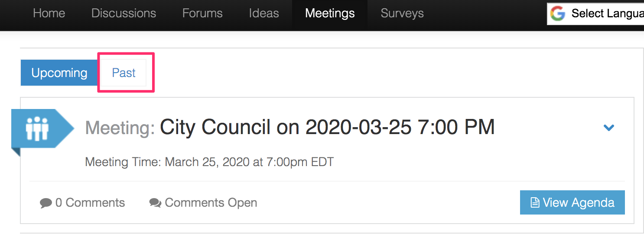Switch to the Past meetings tab

click(124, 73)
